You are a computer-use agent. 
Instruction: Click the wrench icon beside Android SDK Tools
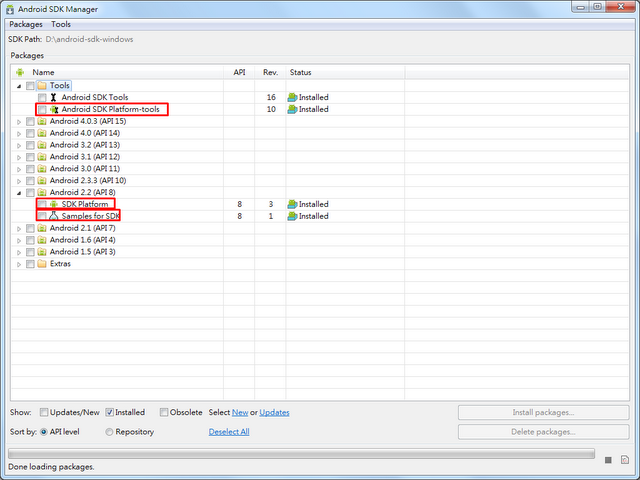[53, 97]
